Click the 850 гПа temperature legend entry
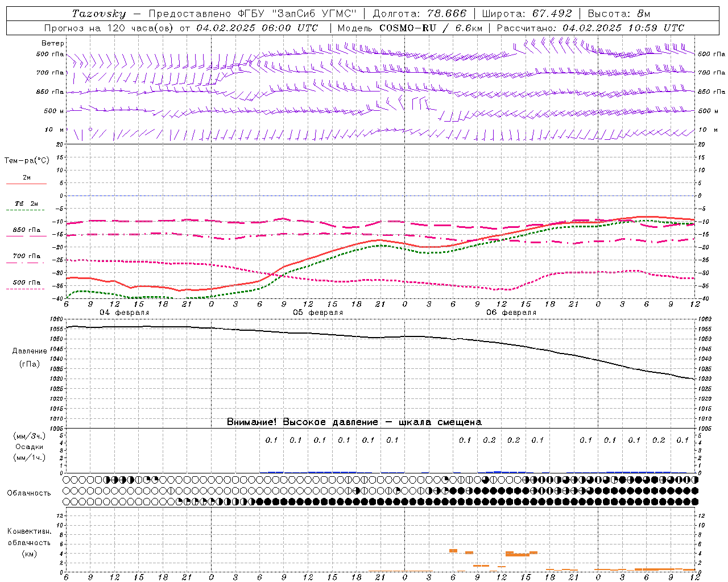 tap(27, 230)
